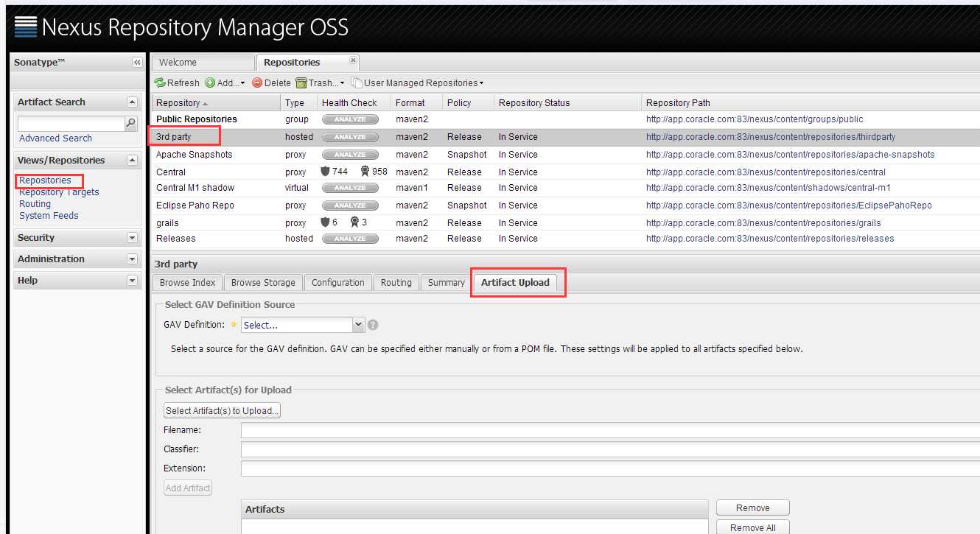Click the Remove button
The height and width of the screenshot is (534, 980).
click(x=753, y=508)
